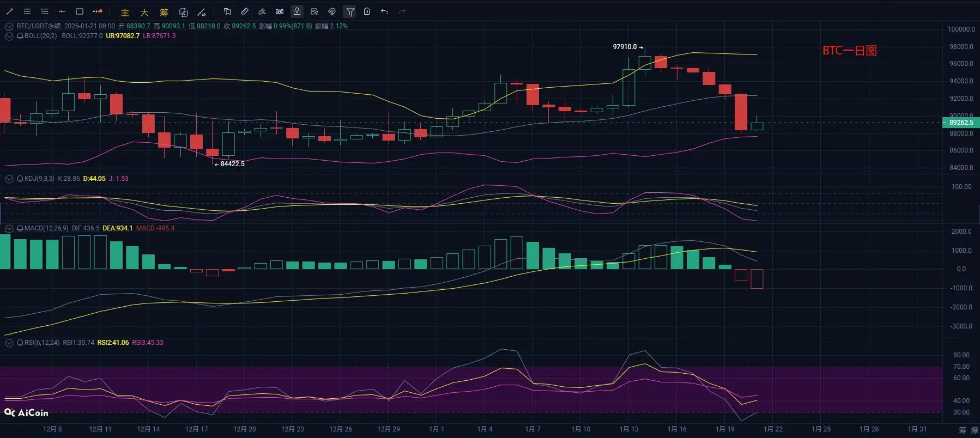Click the bell alert icon beside MACD
This screenshot has height=438, width=980.
pos(20,228)
